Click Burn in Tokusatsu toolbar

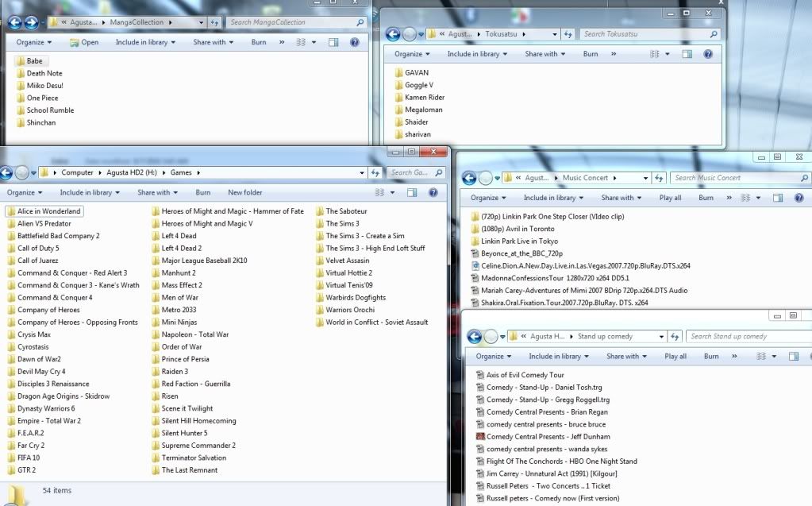click(591, 54)
